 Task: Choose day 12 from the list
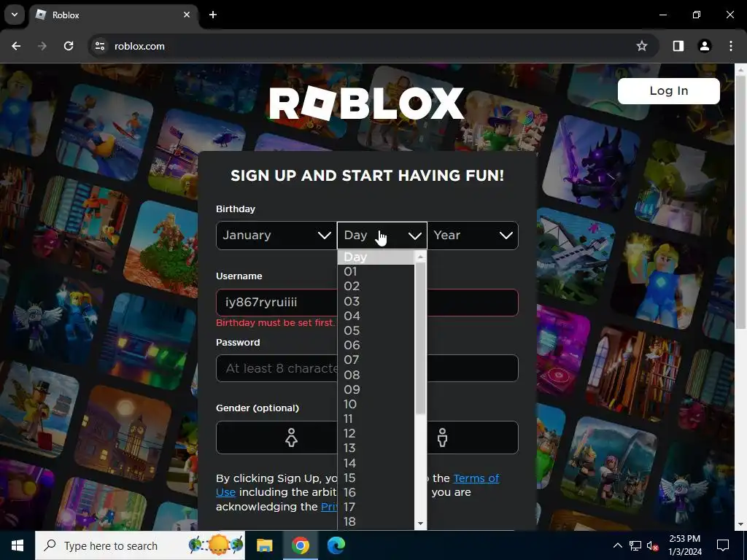376,434
